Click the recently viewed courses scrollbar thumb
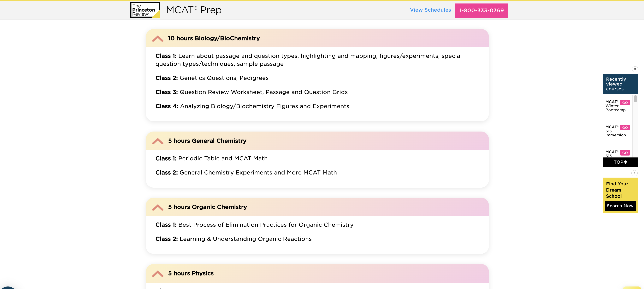The image size is (644, 289). (635, 99)
